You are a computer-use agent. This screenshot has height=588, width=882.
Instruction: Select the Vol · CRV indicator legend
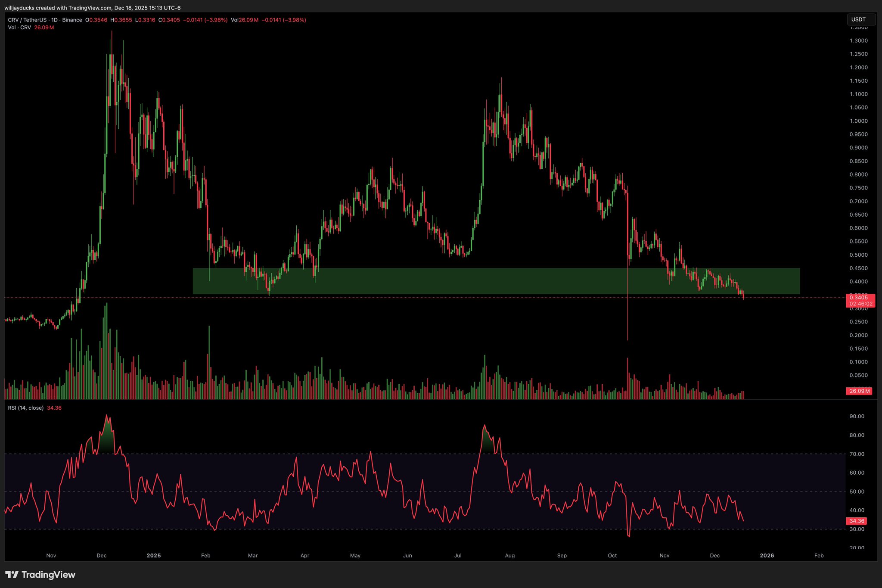pos(19,28)
